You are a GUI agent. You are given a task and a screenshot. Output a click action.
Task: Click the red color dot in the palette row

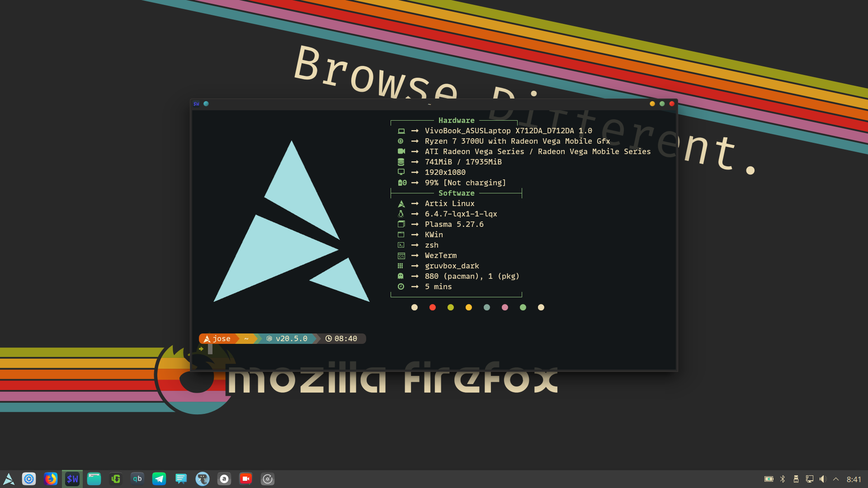pos(433,308)
